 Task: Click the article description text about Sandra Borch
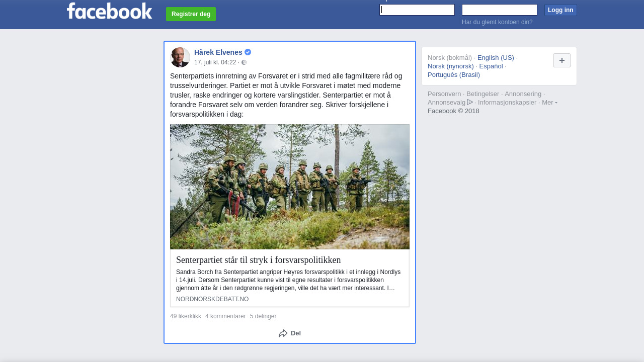tap(289, 280)
